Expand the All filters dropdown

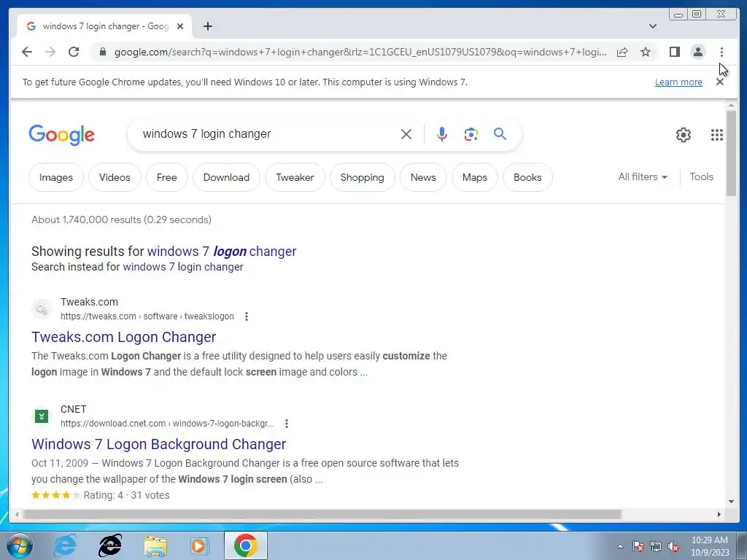tap(643, 176)
